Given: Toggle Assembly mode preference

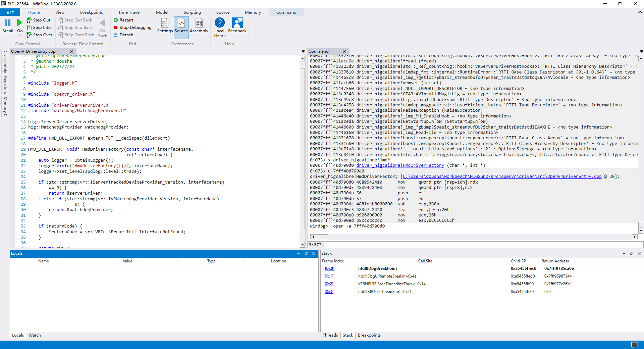Looking at the screenshot, I should click(x=199, y=26).
